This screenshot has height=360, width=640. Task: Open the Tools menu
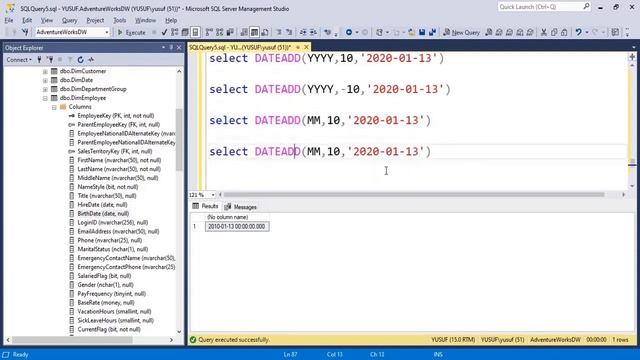coord(120,20)
